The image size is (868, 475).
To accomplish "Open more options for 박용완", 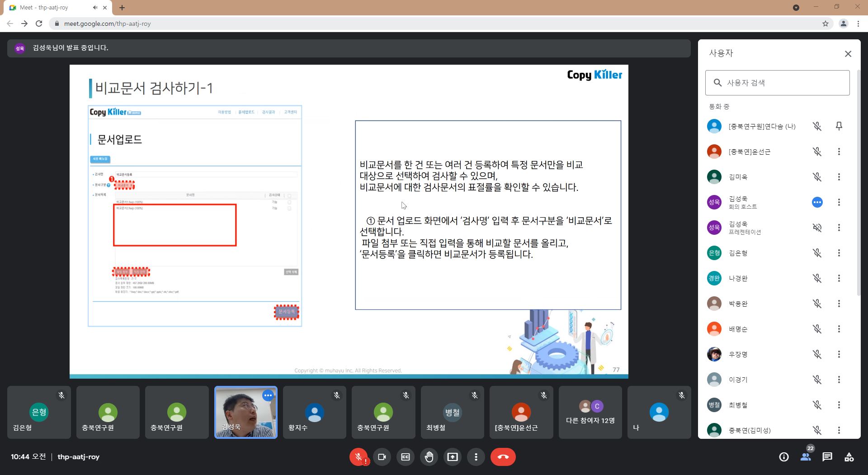I will pos(839,304).
